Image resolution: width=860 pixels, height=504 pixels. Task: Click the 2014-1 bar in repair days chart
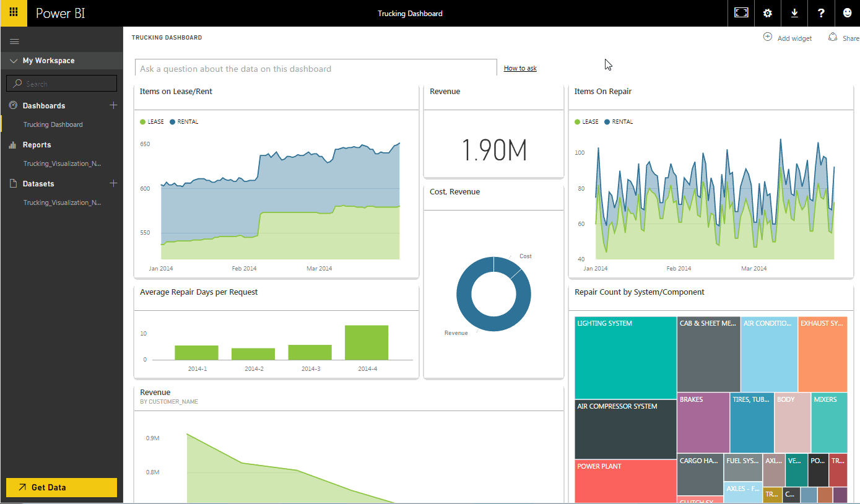(196, 352)
